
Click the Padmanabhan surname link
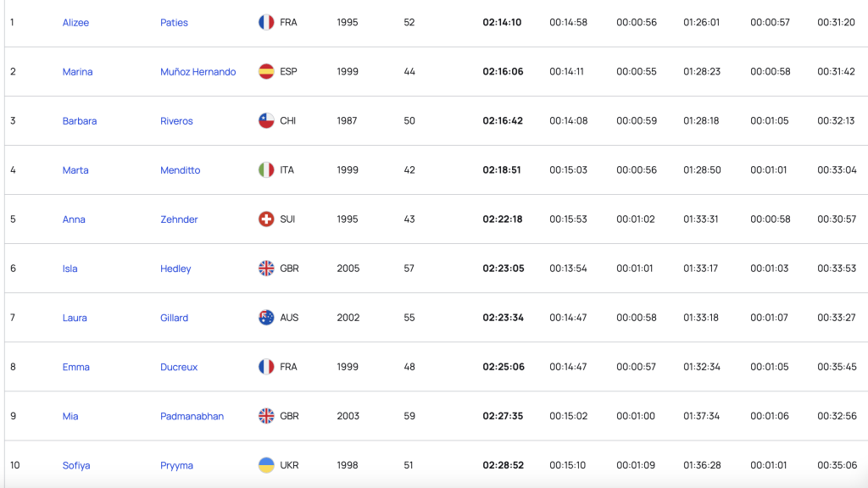click(192, 416)
